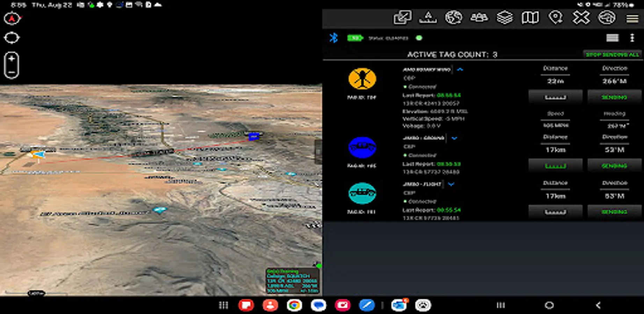This screenshot has height=314, width=644.
Task: Select the 266°M direction value
Action: tap(614, 81)
